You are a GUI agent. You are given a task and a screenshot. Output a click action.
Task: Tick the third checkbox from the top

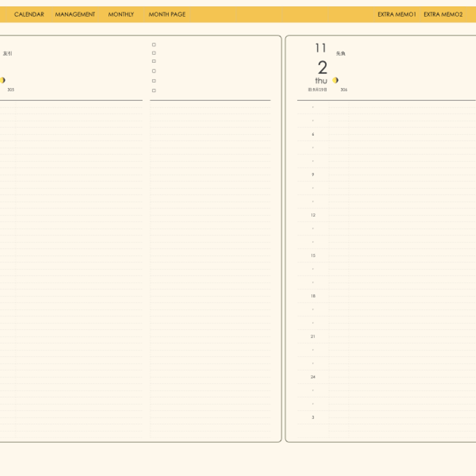coord(154,61)
